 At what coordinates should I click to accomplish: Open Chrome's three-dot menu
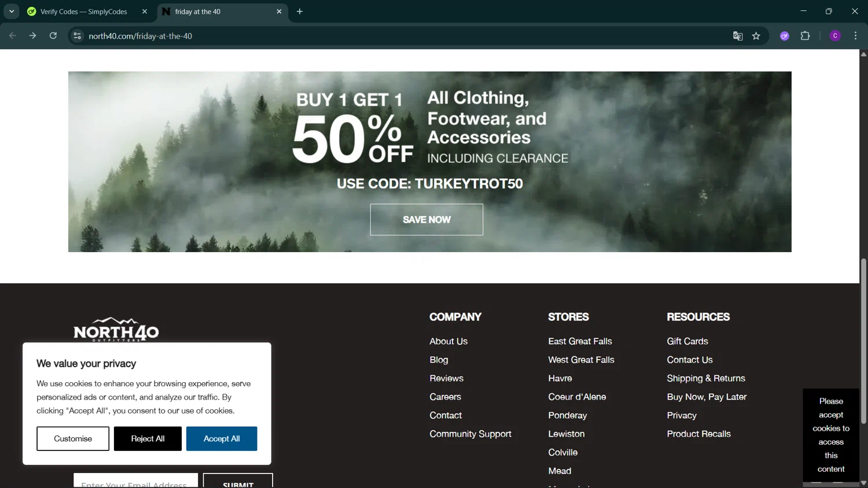855,36
